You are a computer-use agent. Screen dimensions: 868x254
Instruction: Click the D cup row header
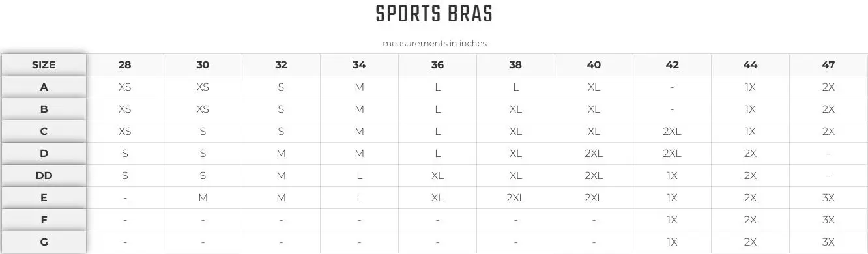click(x=44, y=153)
